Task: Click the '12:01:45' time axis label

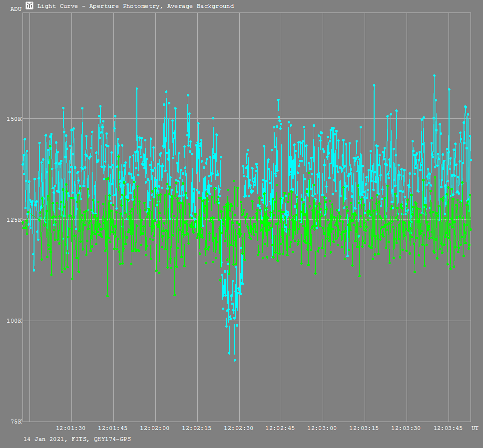Action: [112, 429]
